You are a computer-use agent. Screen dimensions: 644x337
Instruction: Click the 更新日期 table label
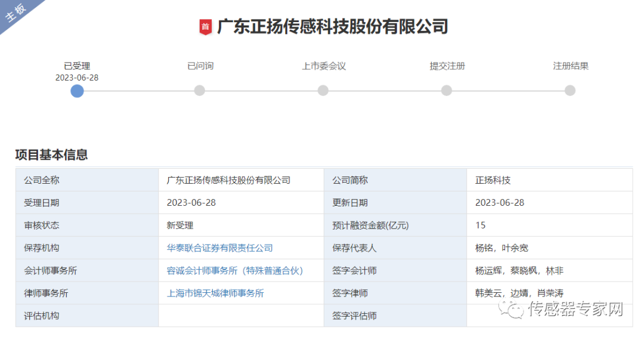coord(350,203)
